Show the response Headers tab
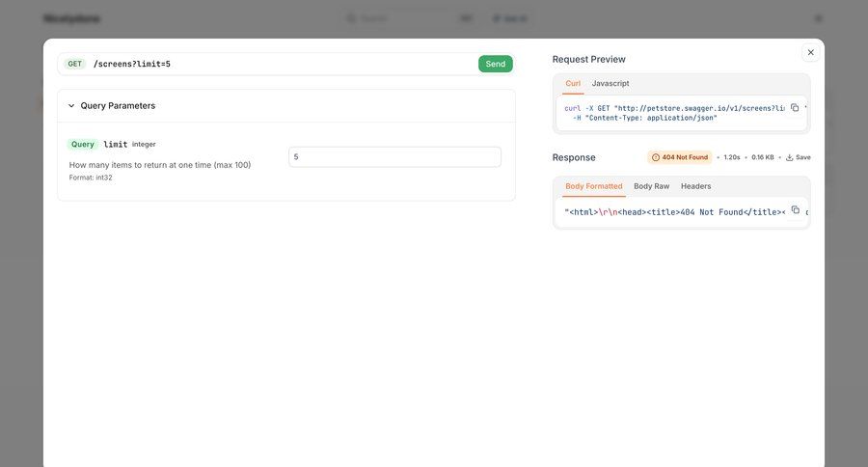This screenshot has width=868, height=467. point(695,186)
